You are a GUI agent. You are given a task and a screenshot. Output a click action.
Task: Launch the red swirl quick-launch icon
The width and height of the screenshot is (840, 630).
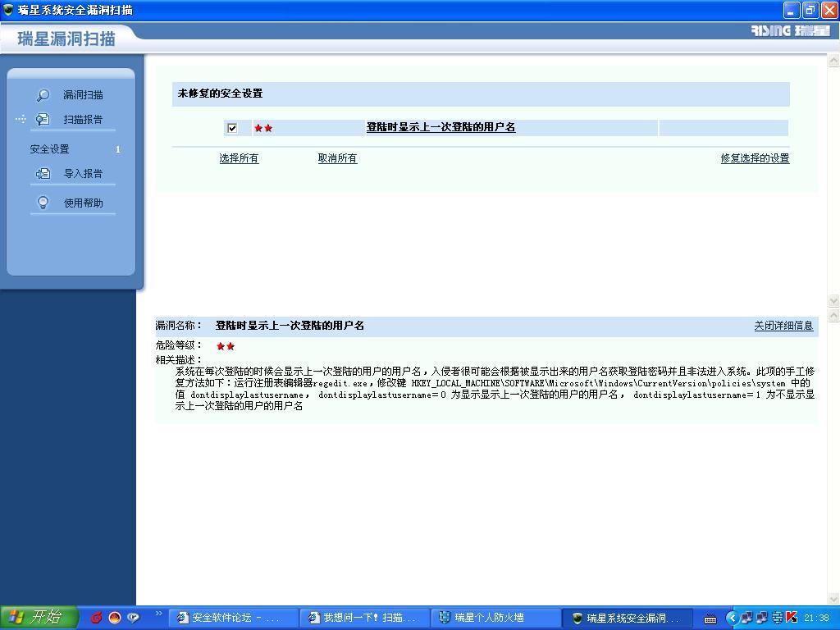[97, 618]
